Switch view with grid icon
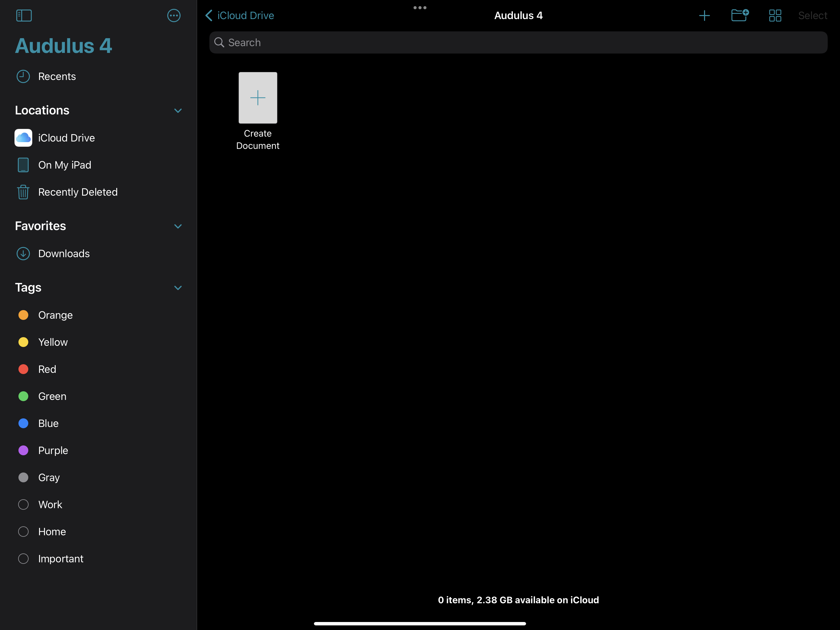840x630 pixels. tap(775, 16)
